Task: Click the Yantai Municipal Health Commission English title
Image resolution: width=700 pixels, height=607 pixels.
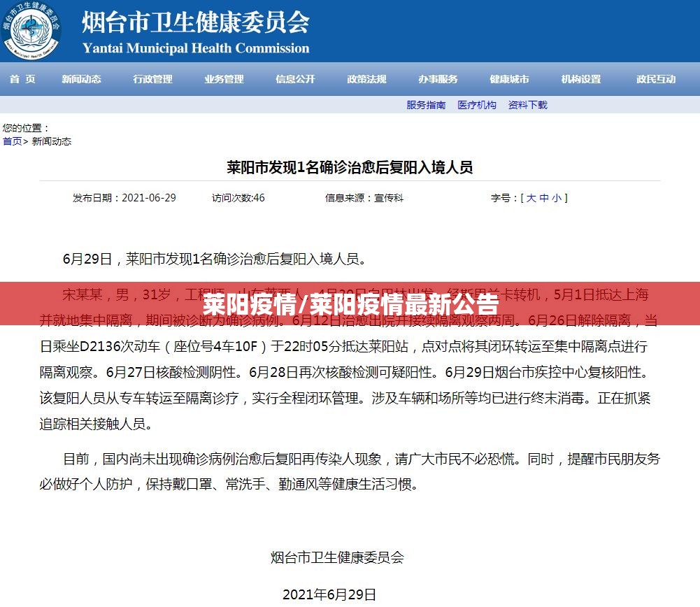Action: tap(196, 48)
